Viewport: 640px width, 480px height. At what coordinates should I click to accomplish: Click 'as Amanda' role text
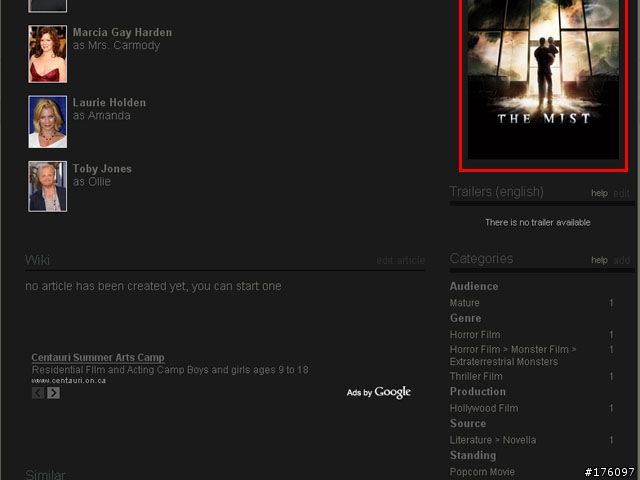tap(102, 116)
